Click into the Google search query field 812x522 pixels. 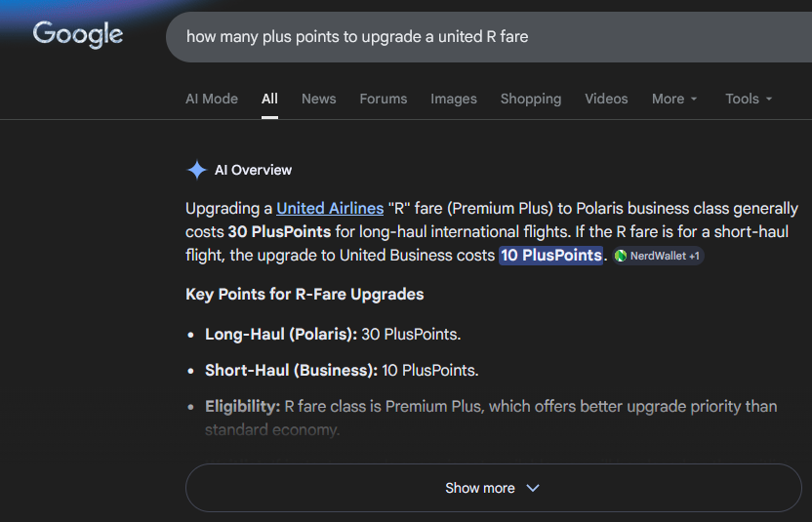[x=489, y=37]
